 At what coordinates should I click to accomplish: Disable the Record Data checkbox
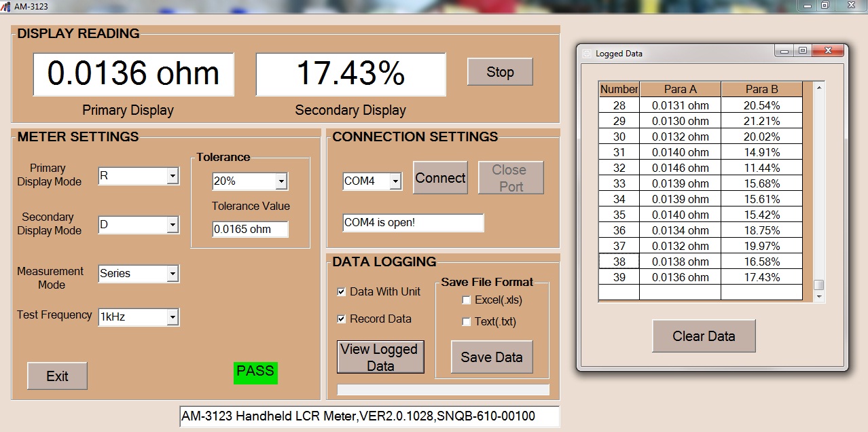point(342,319)
